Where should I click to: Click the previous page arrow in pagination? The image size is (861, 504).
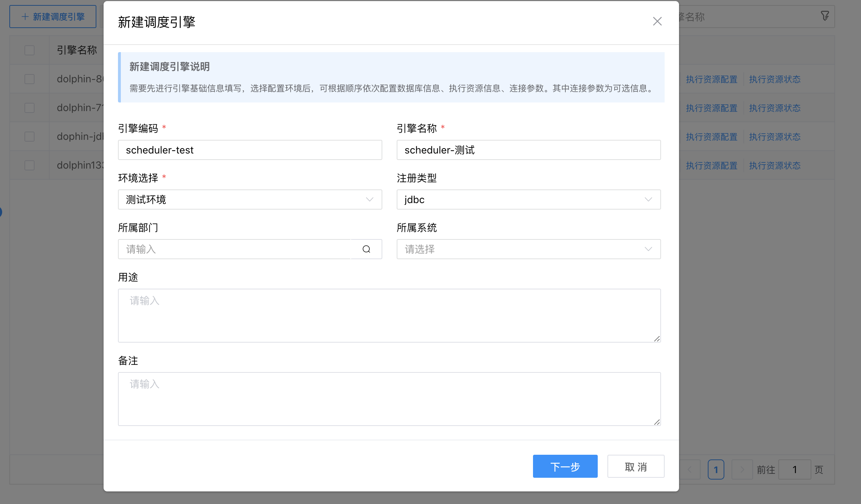[689, 469]
